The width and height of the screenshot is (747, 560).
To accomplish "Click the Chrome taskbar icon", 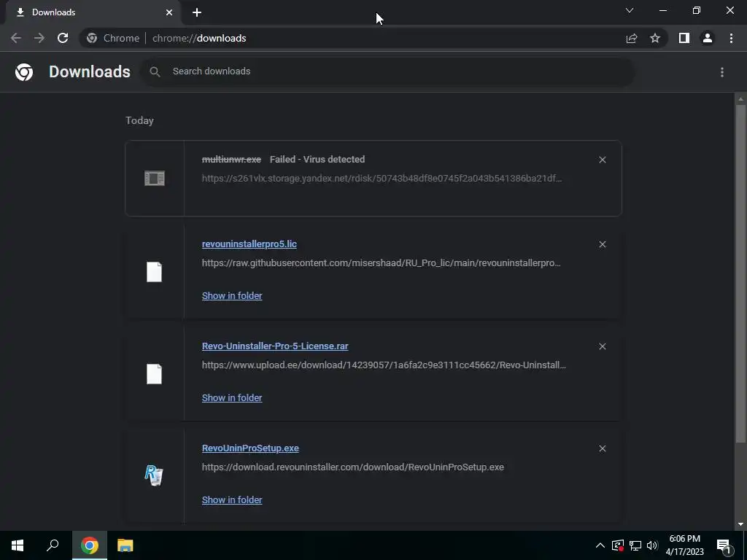I will pyautogui.click(x=90, y=545).
